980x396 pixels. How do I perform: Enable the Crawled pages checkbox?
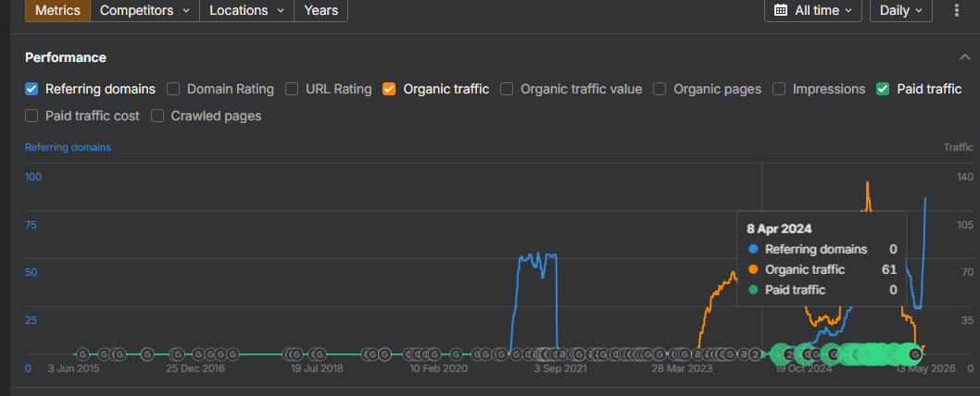(x=157, y=116)
